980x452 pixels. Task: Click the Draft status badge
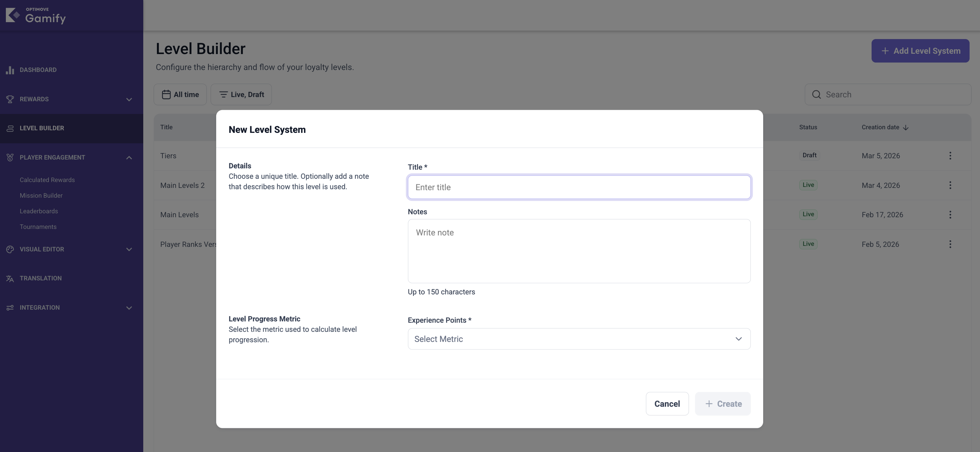[810, 155]
